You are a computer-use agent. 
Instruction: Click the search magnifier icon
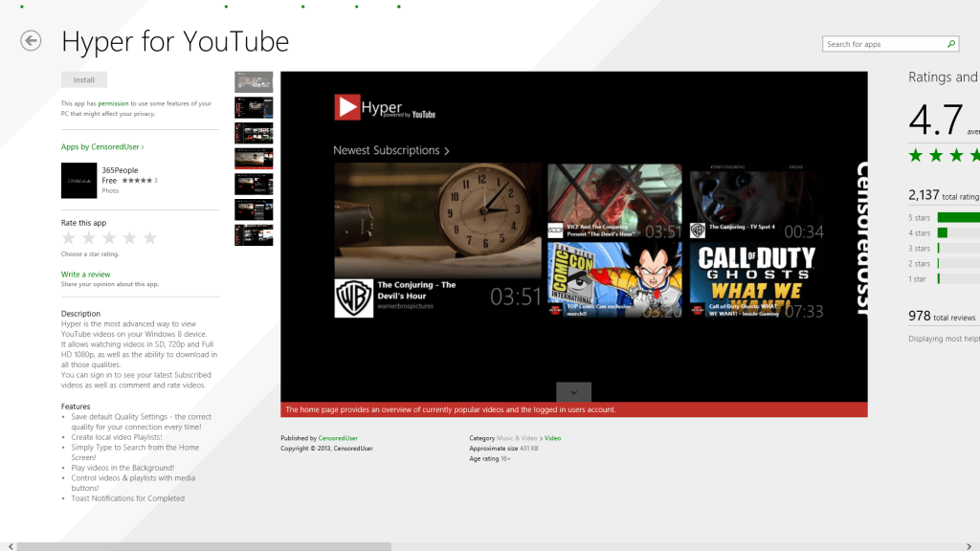point(951,44)
